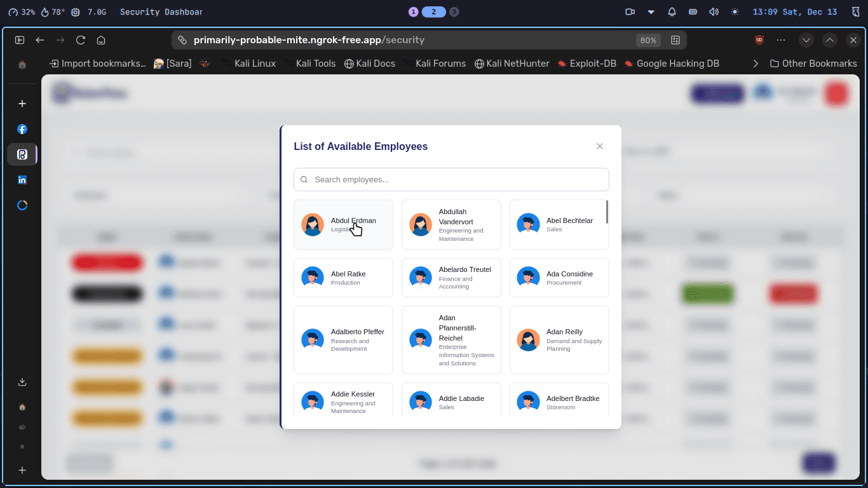Open Facebook in the sidebar

click(x=22, y=129)
